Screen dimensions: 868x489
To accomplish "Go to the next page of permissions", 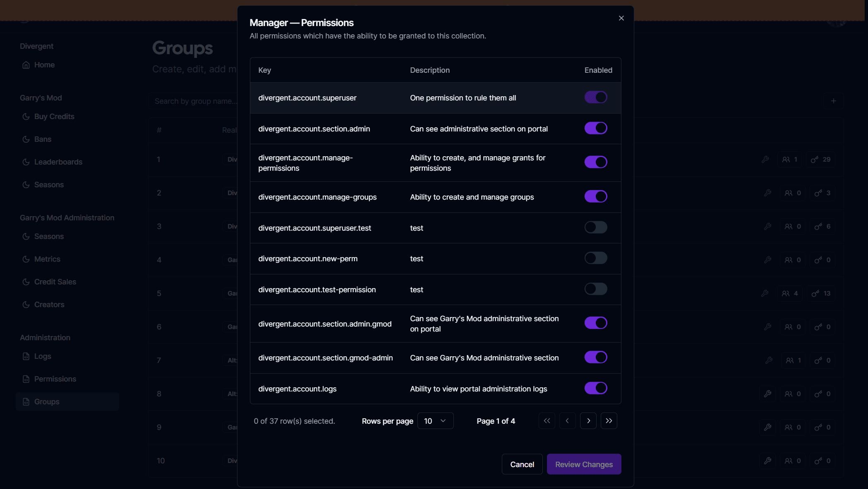I will tap(588, 420).
